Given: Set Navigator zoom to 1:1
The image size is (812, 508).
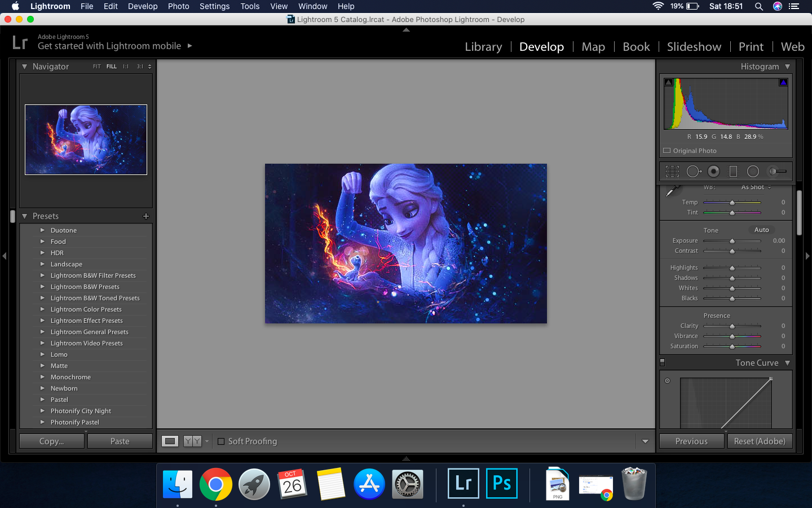Looking at the screenshot, I should (x=126, y=67).
